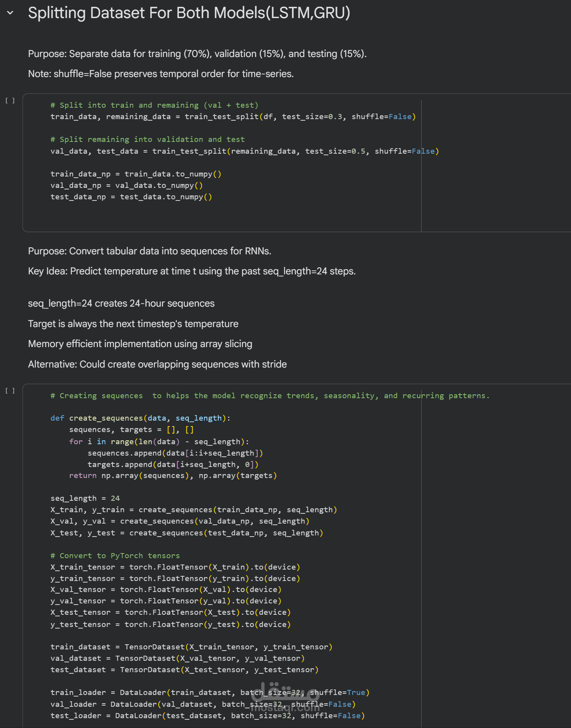Collapse the Splitting Dataset section chevron
Image resolution: width=571 pixels, height=728 pixels.
click(10, 13)
